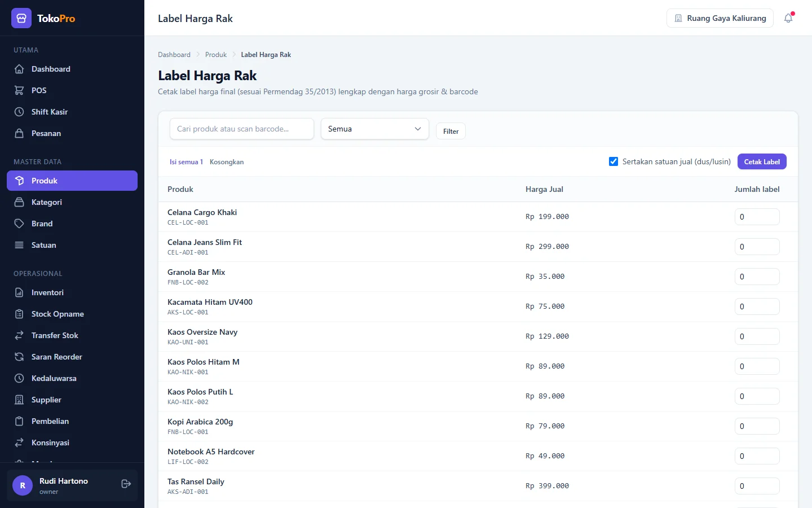Click the Supplier building icon
Viewport: 812px width, 508px height.
click(19, 400)
